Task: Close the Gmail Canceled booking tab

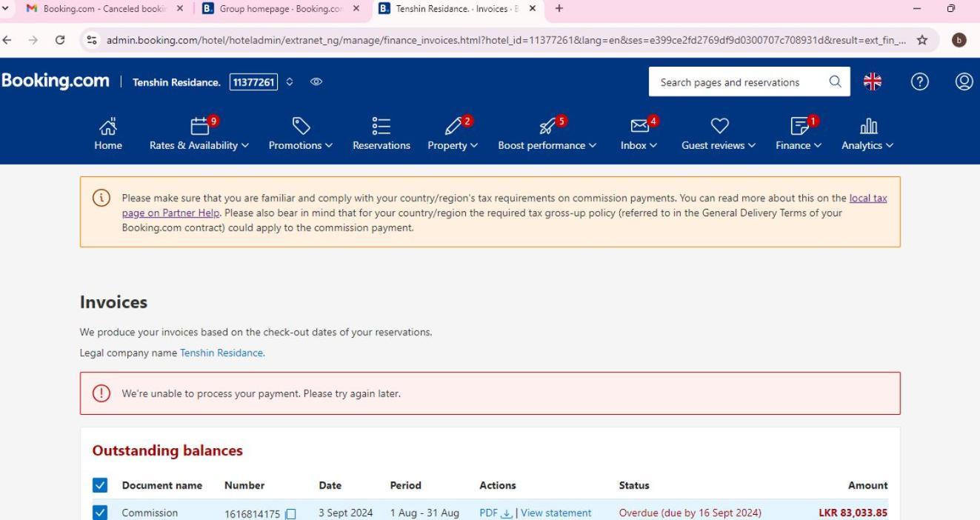Action: [x=180, y=9]
